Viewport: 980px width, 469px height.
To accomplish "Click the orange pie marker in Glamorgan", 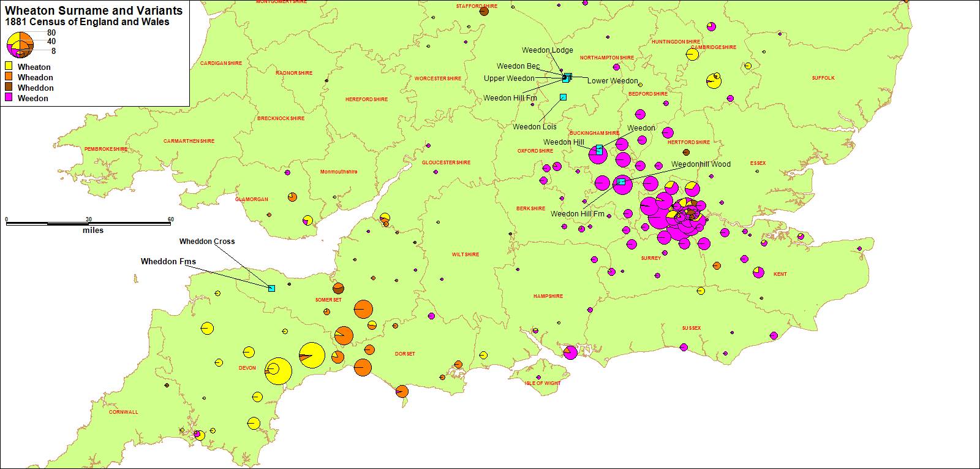I will (293, 197).
